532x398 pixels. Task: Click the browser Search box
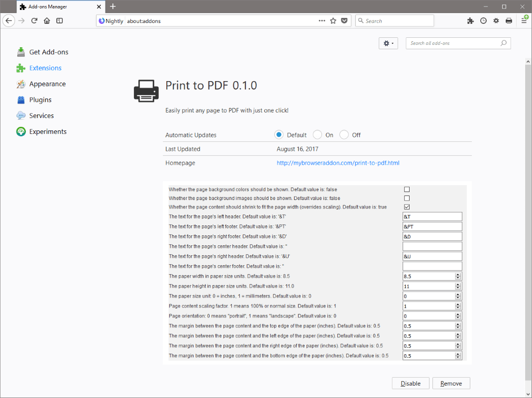tap(395, 21)
